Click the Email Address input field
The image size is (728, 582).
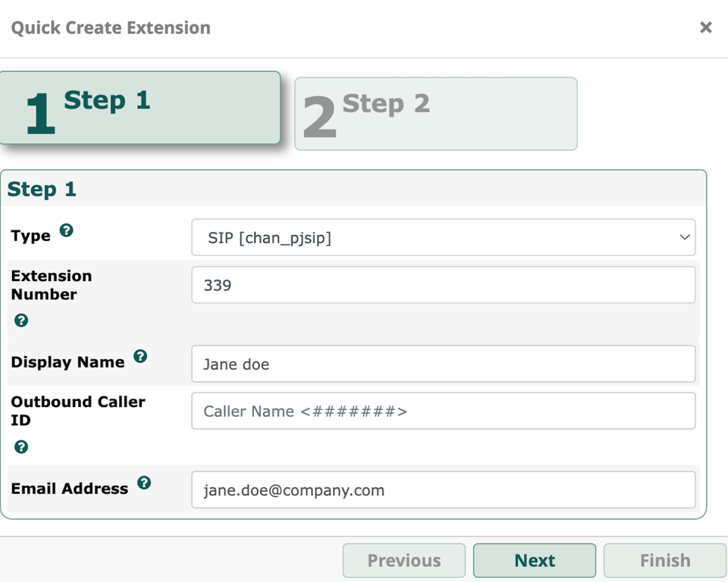[443, 490]
